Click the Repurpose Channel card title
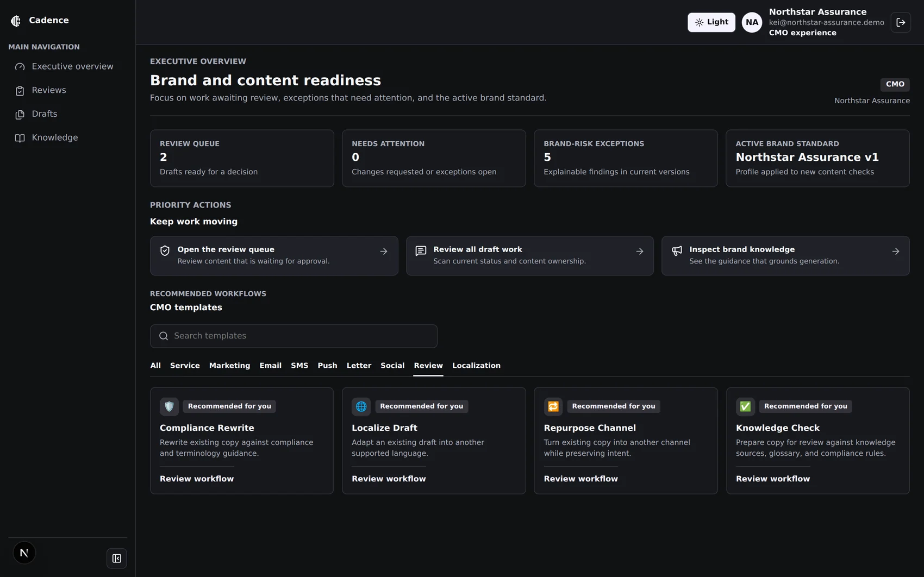924x577 pixels. point(590,428)
